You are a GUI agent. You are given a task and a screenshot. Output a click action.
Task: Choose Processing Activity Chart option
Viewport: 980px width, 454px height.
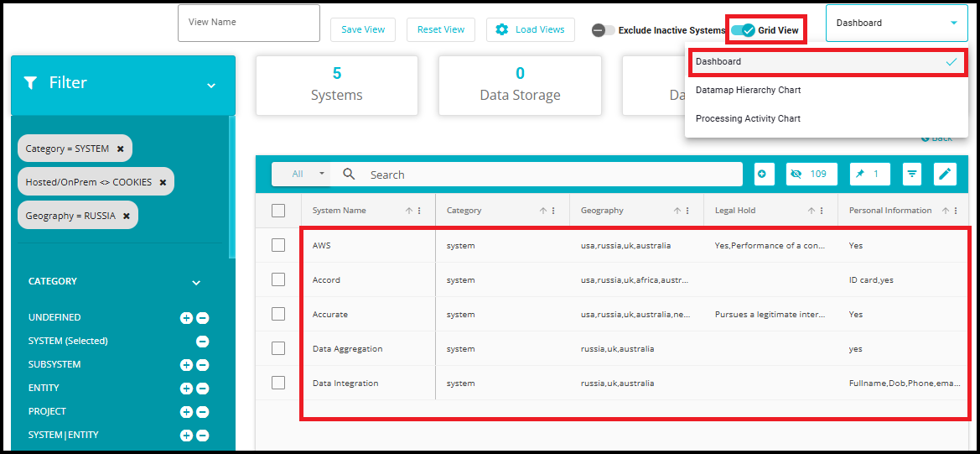(748, 118)
